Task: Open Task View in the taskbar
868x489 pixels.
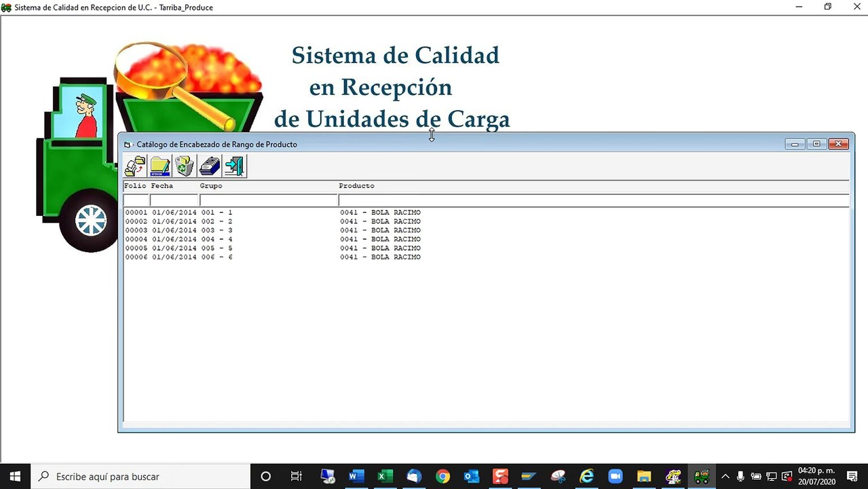Action: coord(297,477)
